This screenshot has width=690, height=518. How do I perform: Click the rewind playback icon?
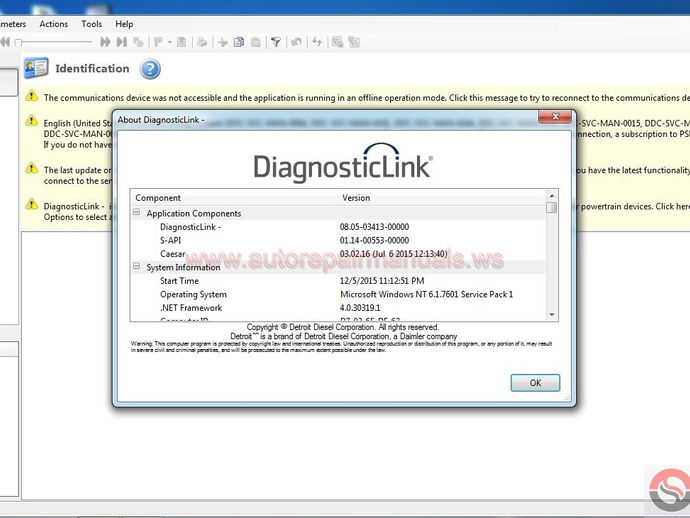point(5,42)
